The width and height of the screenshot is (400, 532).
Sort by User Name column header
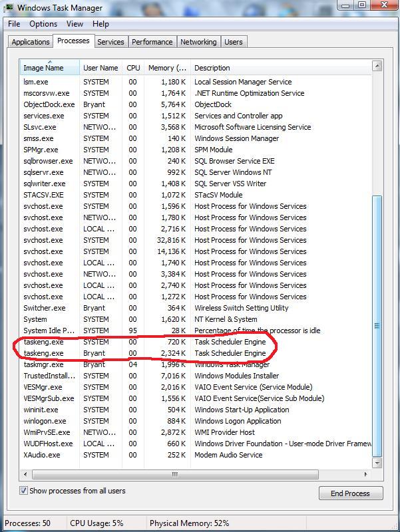100,68
